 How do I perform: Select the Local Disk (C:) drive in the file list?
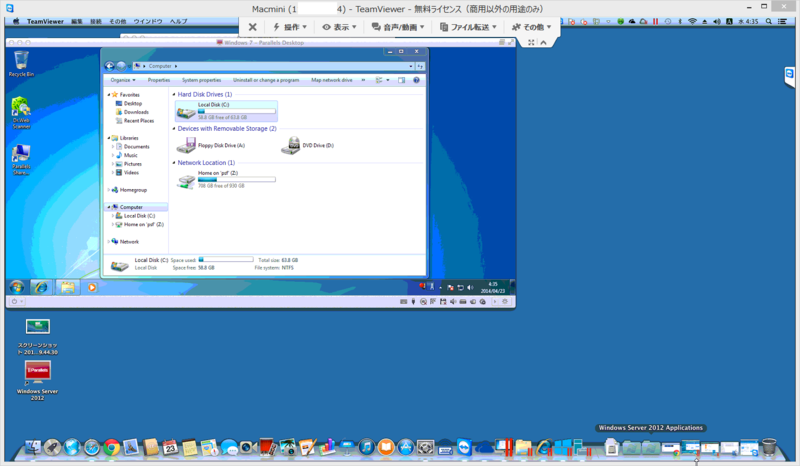[x=226, y=111]
